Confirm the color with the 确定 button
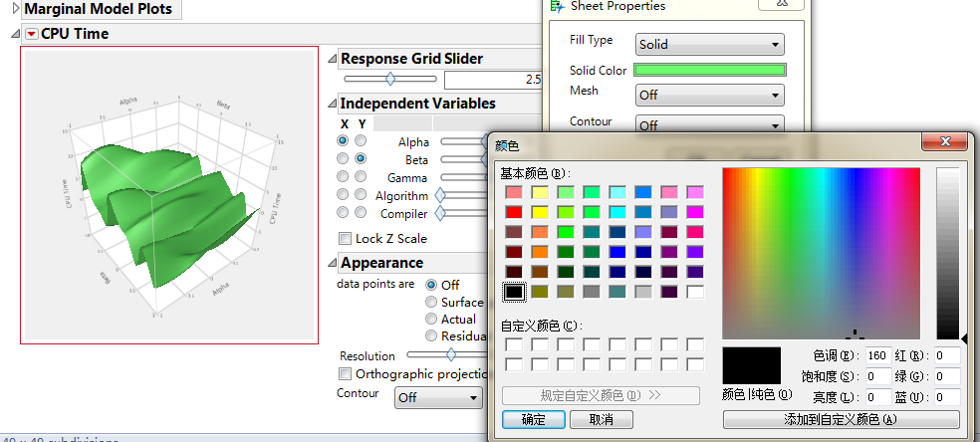This screenshot has height=442, width=980. (534, 419)
